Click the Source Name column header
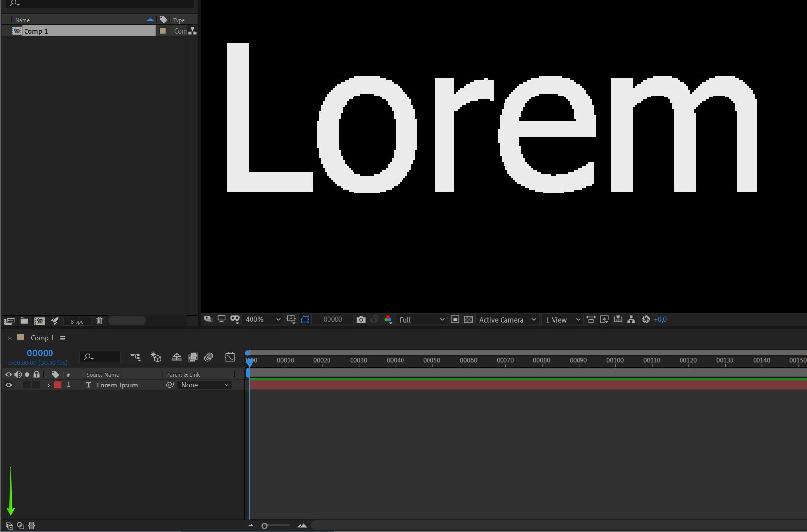The height and width of the screenshot is (532, 807). click(102, 375)
